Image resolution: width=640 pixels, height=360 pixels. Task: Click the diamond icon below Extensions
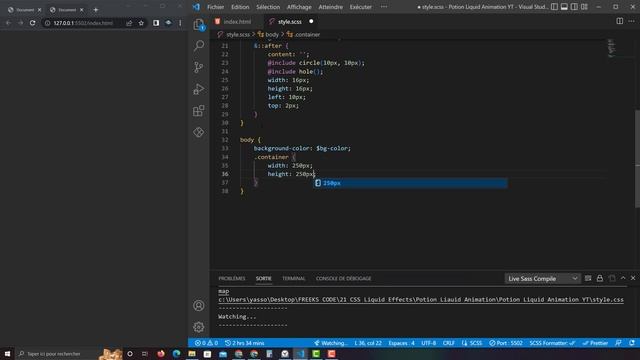click(199, 132)
